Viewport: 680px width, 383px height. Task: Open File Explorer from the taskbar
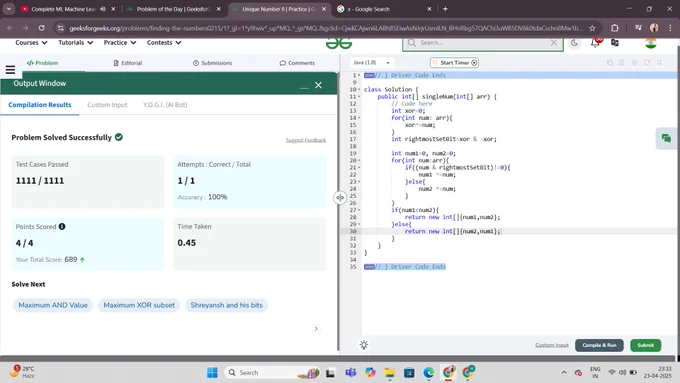(x=389, y=373)
